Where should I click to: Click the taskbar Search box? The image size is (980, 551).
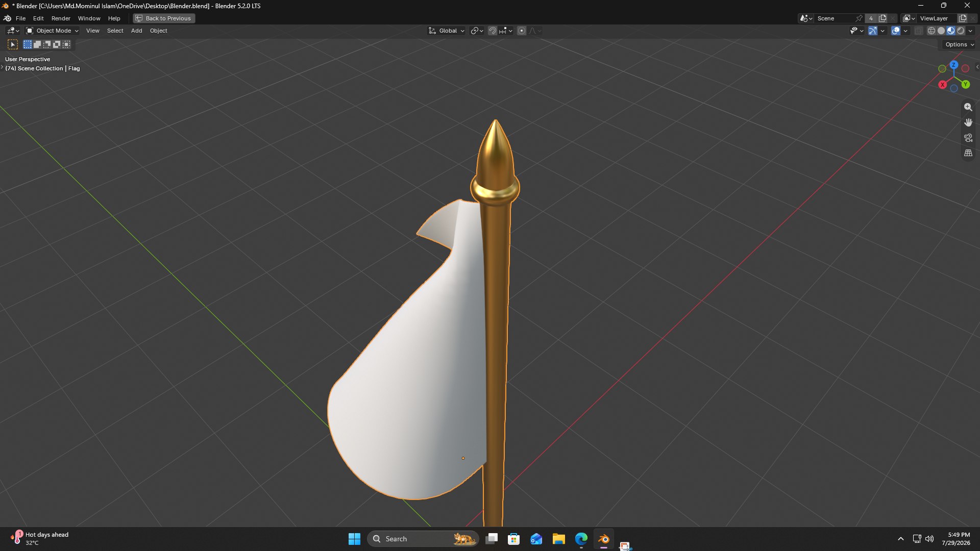(x=423, y=539)
